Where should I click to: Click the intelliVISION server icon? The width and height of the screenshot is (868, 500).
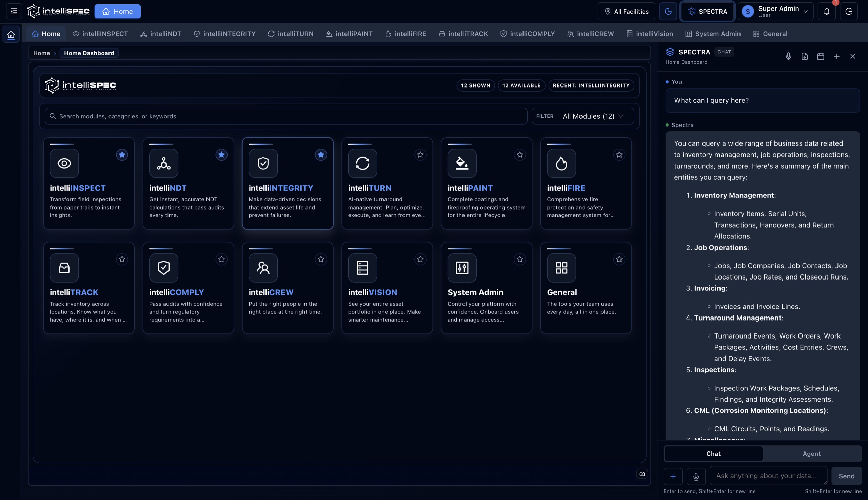362,268
